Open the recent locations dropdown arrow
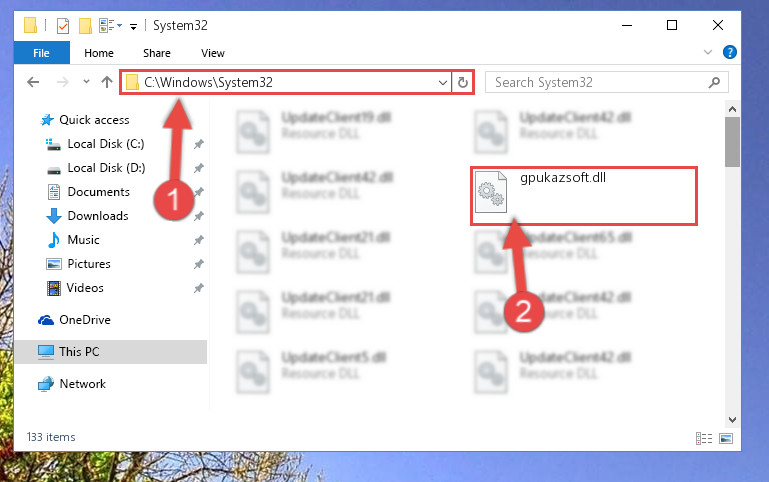 pyautogui.click(x=86, y=82)
